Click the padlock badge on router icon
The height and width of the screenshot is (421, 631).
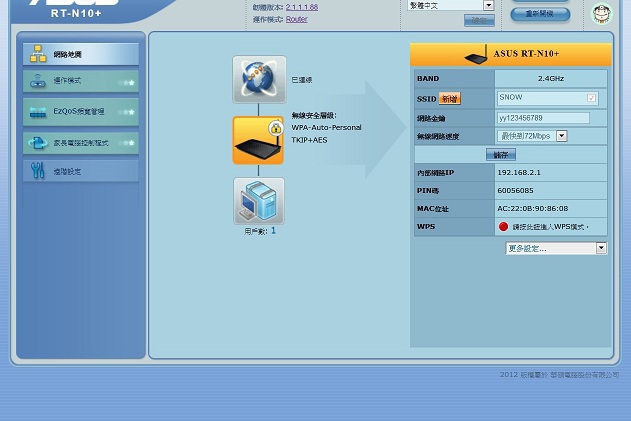[276, 128]
